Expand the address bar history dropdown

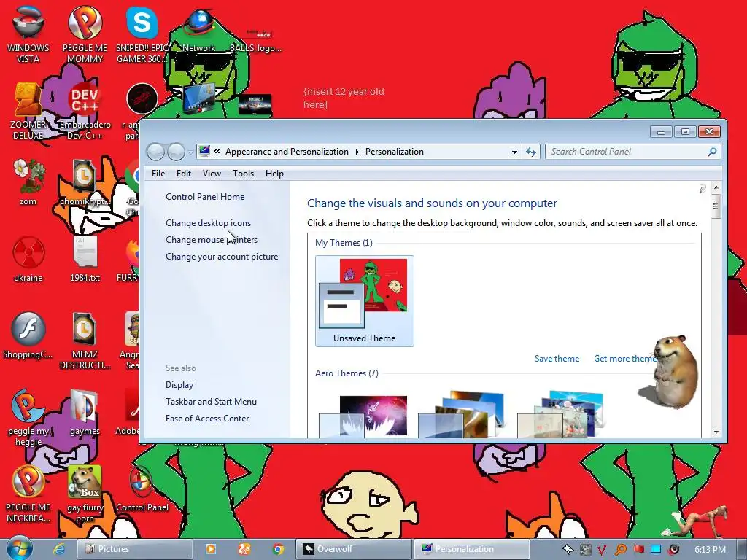(514, 152)
